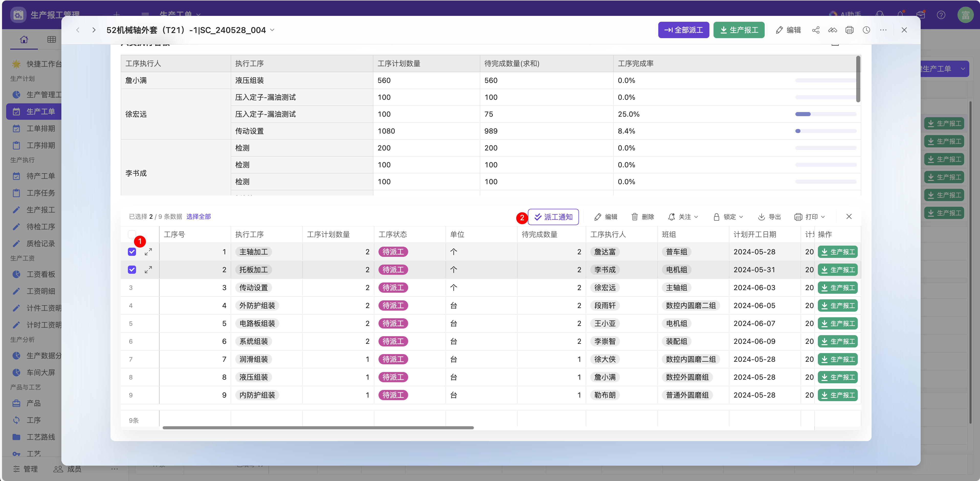Click 生产报工 button for 传动设置 row

838,288
